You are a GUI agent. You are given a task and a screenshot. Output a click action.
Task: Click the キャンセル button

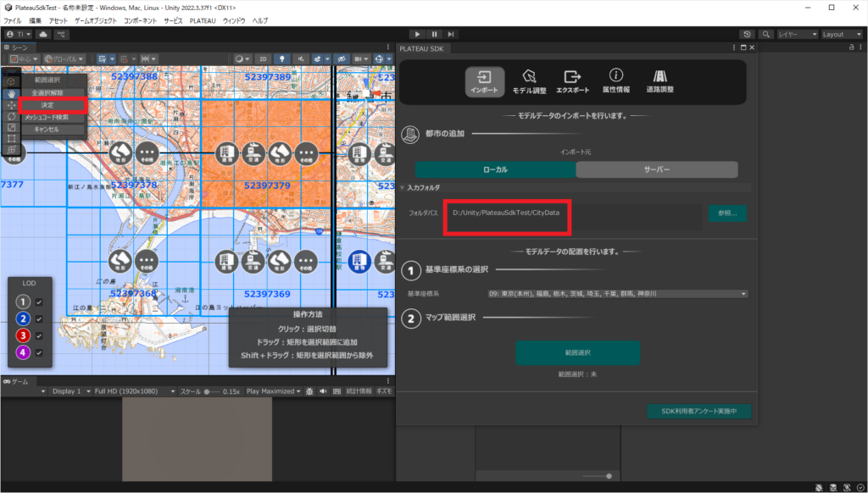click(47, 130)
